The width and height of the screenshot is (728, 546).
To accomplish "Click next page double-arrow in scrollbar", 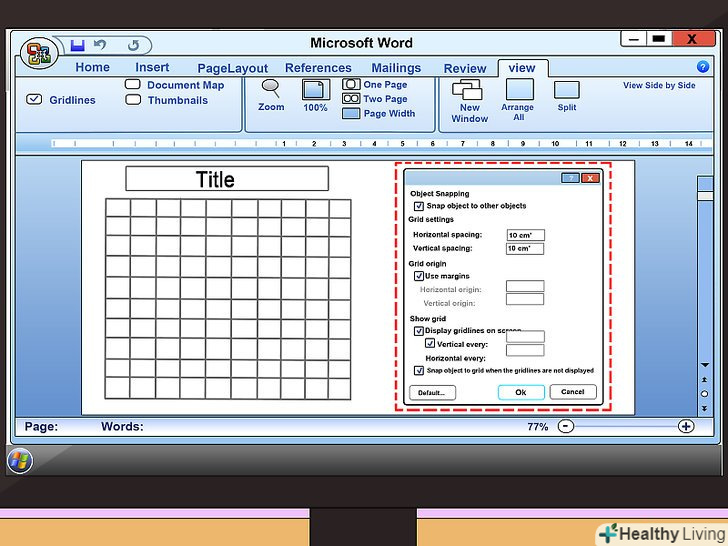I will point(704,408).
